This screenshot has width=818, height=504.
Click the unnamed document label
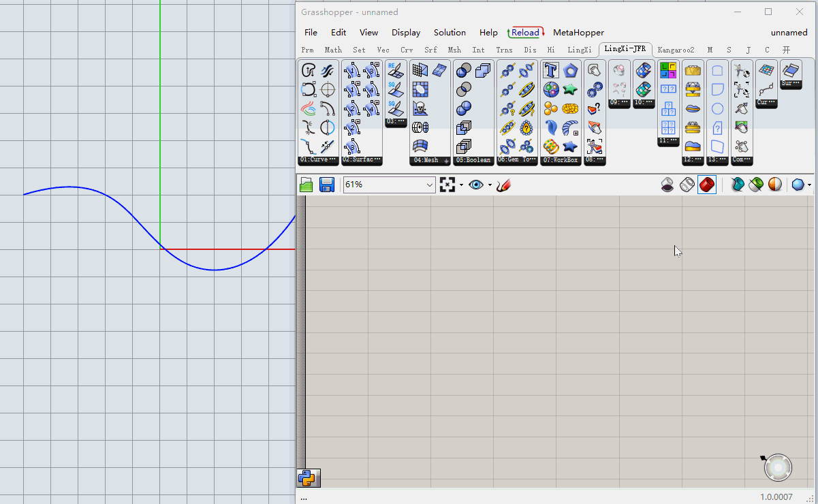pos(789,33)
